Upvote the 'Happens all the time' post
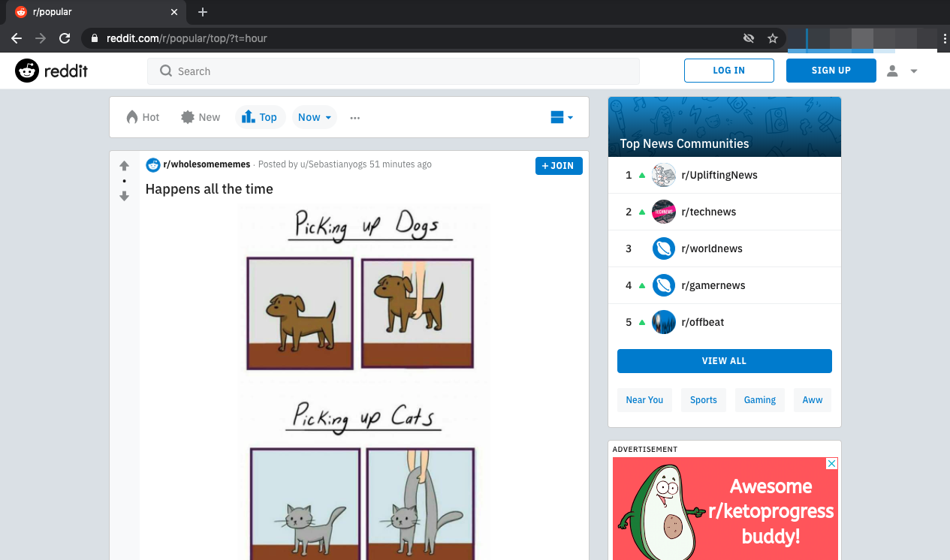Screen dimensions: 950x560 [124, 164]
